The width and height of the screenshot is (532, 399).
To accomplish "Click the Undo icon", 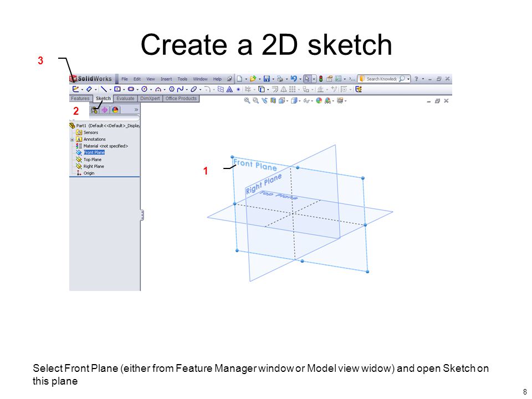I will pos(294,79).
